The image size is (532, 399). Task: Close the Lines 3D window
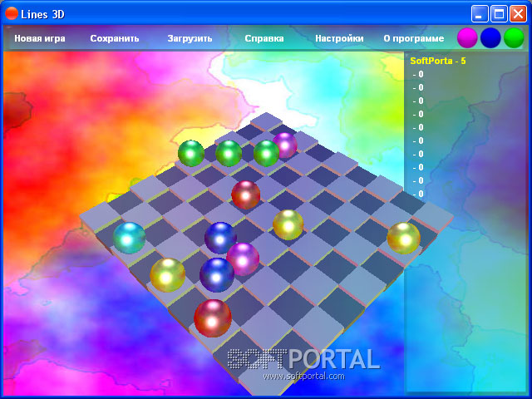(519, 14)
